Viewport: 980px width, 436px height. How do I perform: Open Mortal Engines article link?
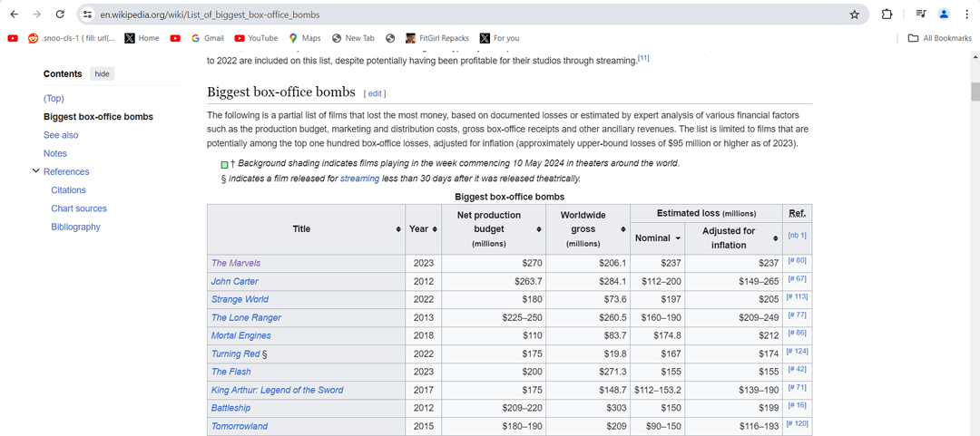tap(240, 335)
